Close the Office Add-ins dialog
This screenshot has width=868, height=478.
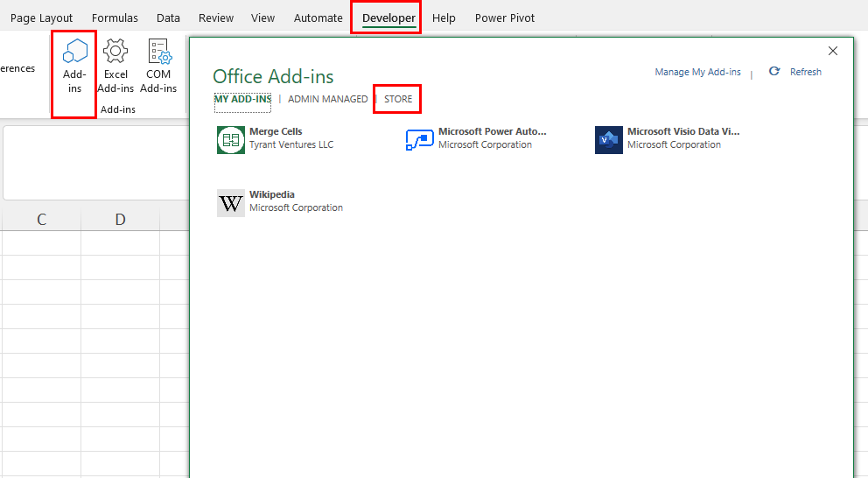[833, 51]
